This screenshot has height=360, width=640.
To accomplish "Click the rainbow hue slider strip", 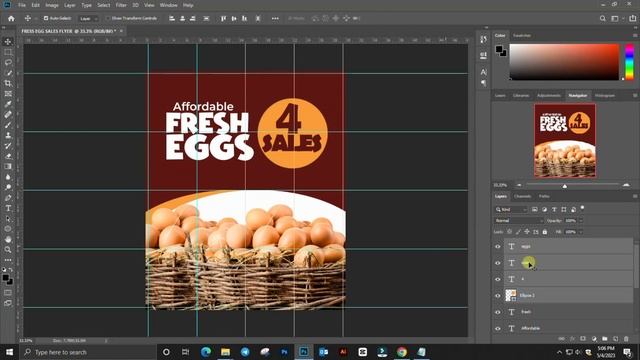I will pos(630,62).
